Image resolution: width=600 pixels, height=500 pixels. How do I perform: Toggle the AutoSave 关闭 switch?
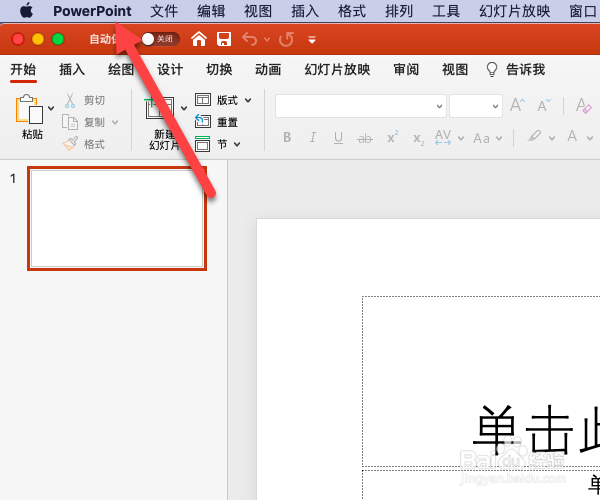(x=160, y=39)
